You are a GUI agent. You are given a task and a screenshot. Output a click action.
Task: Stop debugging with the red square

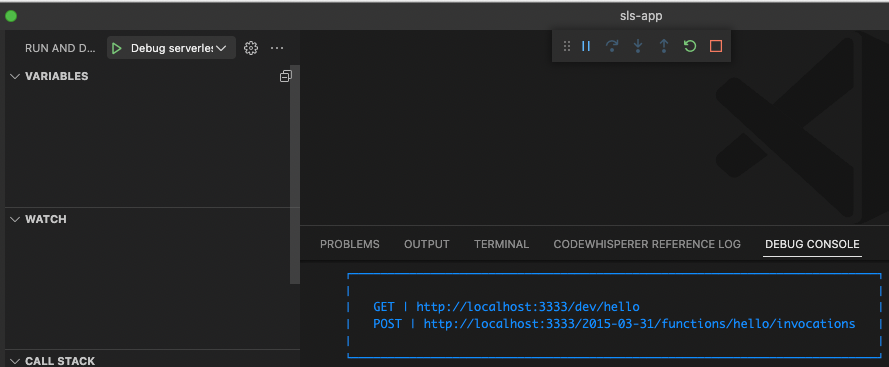[716, 46]
